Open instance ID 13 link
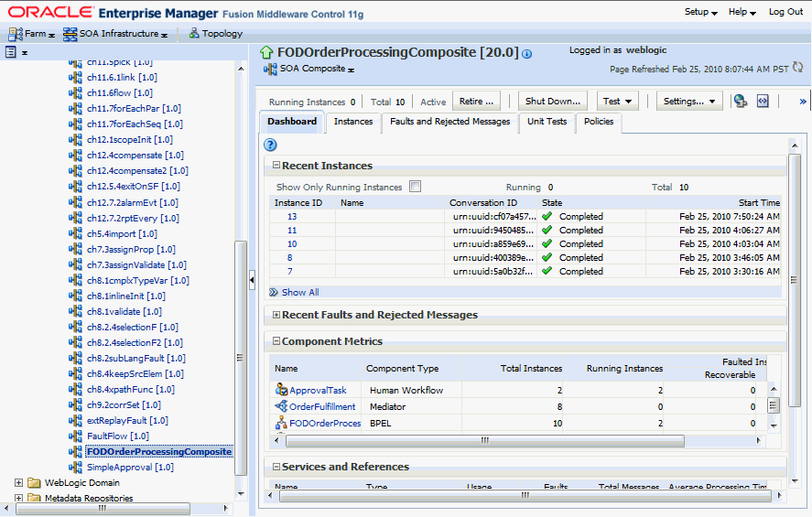Viewport: 812px width, 517px height. (x=292, y=216)
